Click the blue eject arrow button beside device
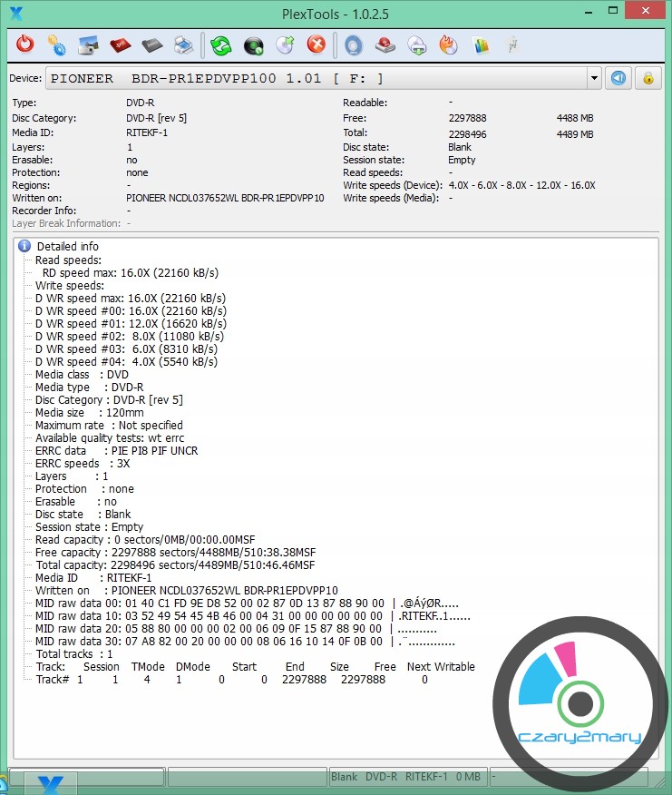Image resolution: width=672 pixels, height=795 pixels. point(618,78)
